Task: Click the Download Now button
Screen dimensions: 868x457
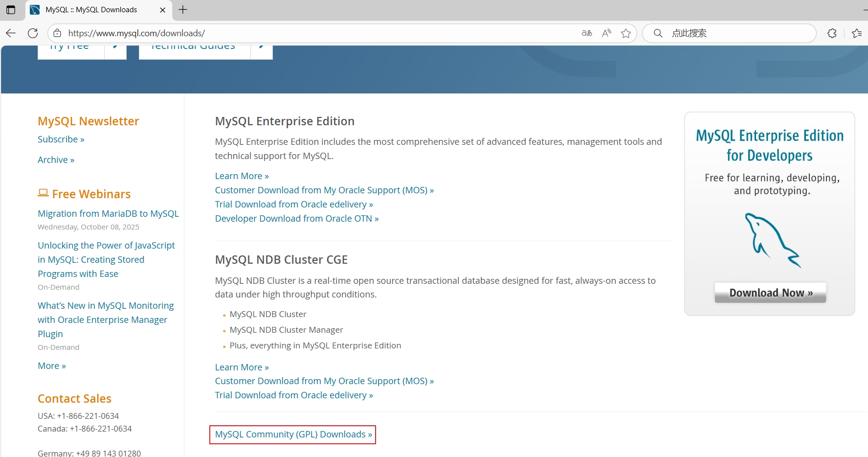Action: point(769,292)
